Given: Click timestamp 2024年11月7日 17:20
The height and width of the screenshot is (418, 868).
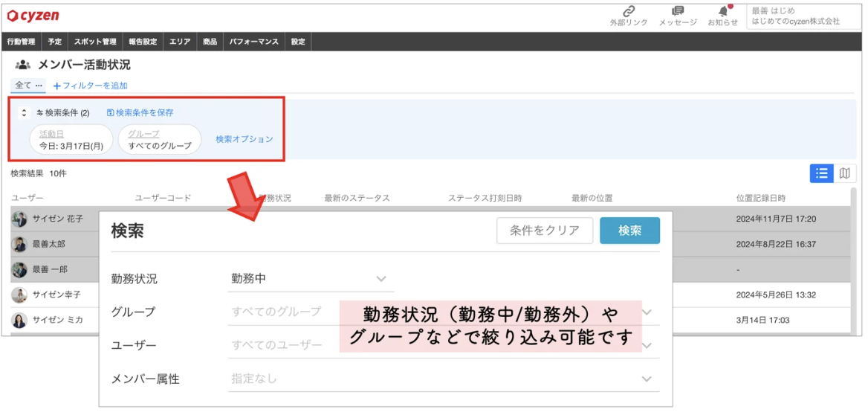Looking at the screenshot, I should tap(776, 219).
